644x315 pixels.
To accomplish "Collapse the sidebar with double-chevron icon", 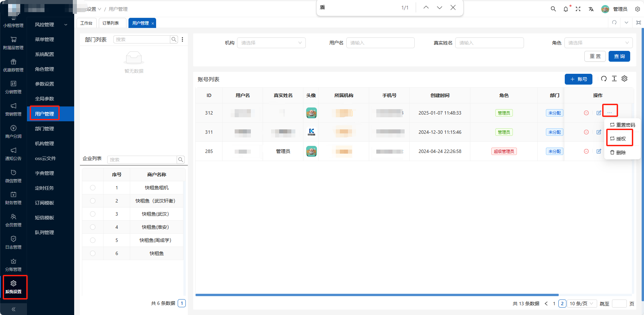I will click(13, 309).
